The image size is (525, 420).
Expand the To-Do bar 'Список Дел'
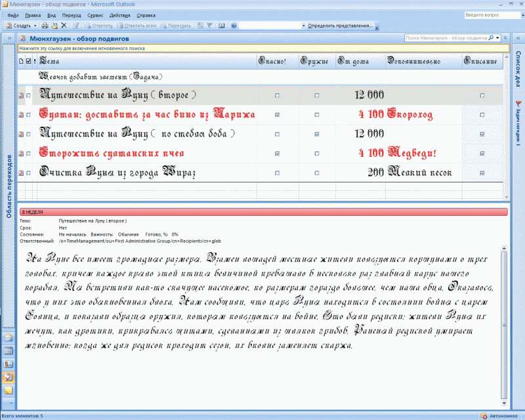coord(517,38)
